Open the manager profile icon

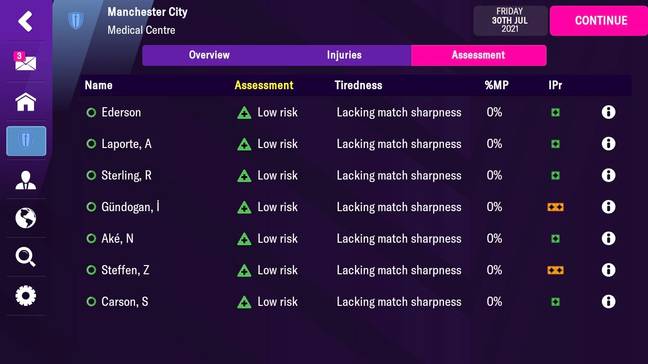tap(26, 180)
